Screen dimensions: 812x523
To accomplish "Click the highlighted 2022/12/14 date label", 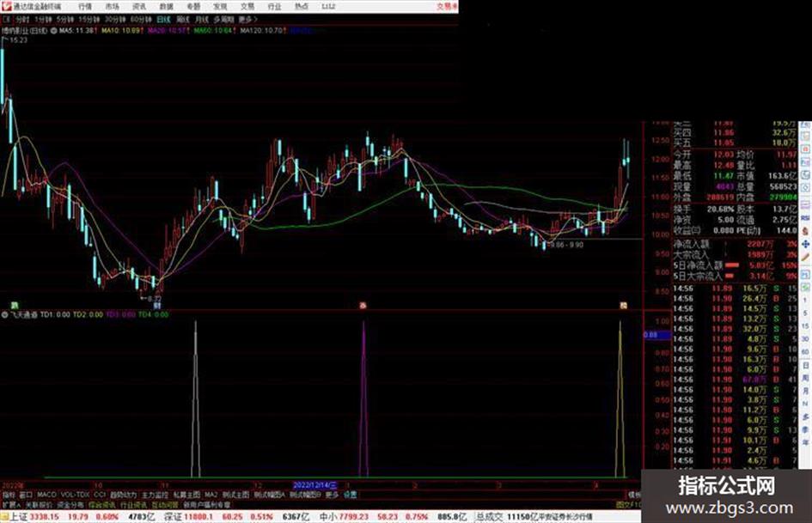I will 315,485.
